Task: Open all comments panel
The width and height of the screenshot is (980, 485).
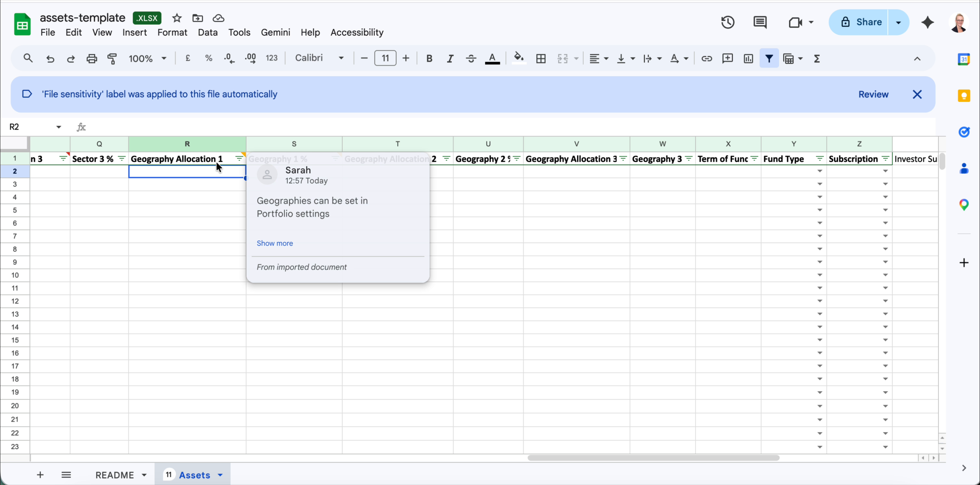Action: 760,22
